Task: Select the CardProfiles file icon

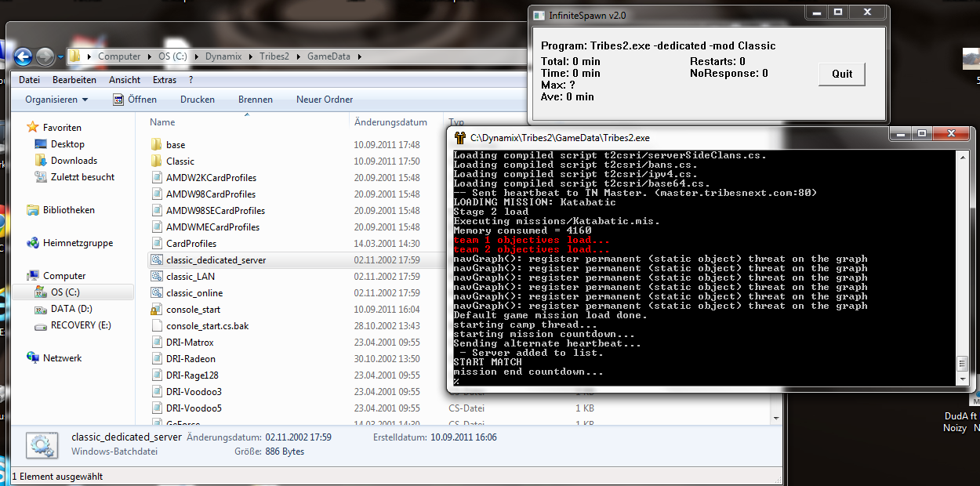Action: pos(155,243)
